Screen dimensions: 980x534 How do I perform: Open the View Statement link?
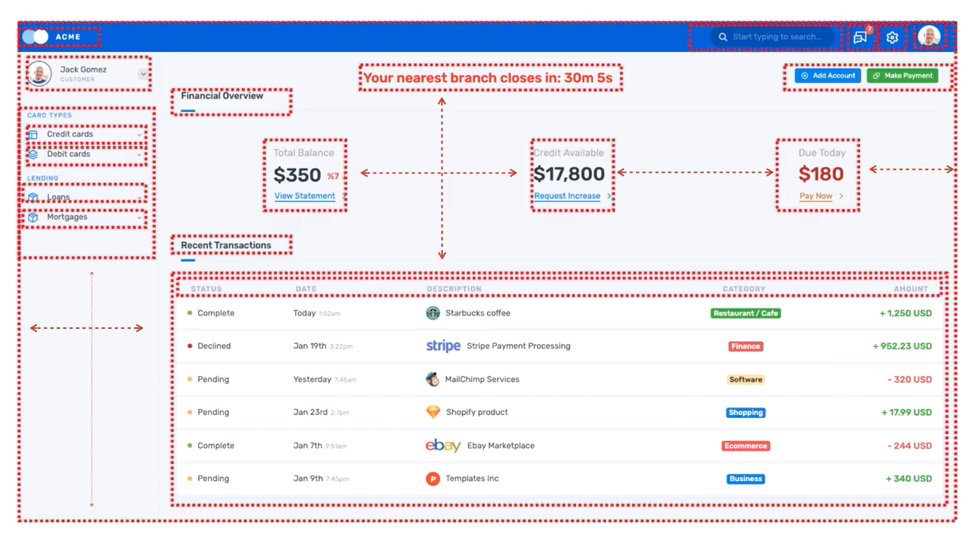(x=305, y=196)
